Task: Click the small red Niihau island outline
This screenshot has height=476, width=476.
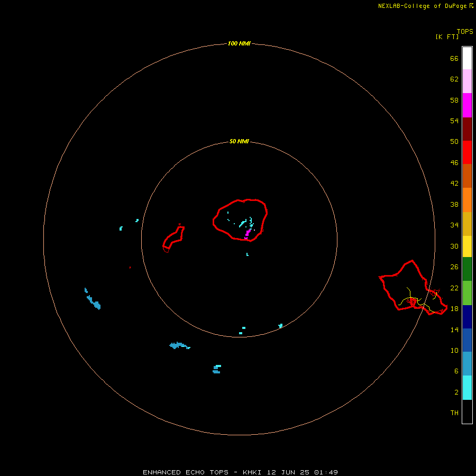Action: point(173,239)
